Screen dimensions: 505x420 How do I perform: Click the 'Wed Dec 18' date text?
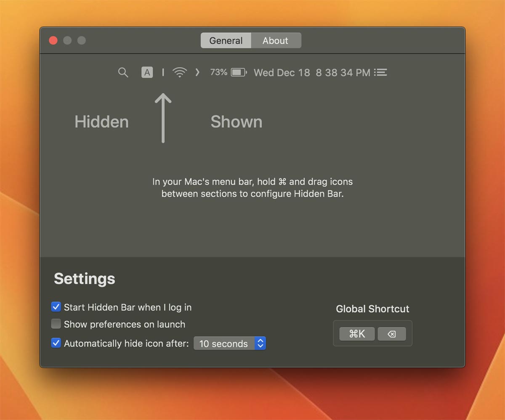[282, 73]
